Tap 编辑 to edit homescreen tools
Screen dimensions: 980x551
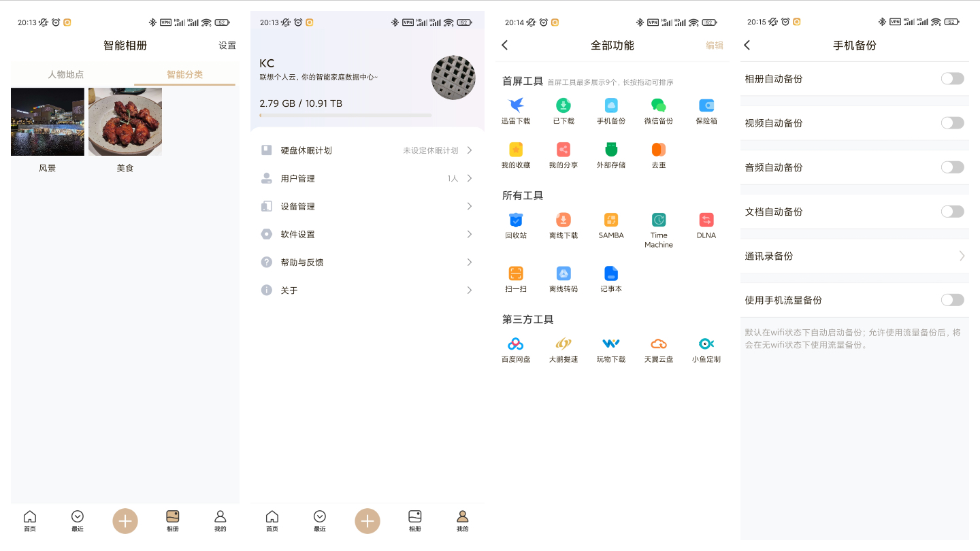(x=714, y=45)
